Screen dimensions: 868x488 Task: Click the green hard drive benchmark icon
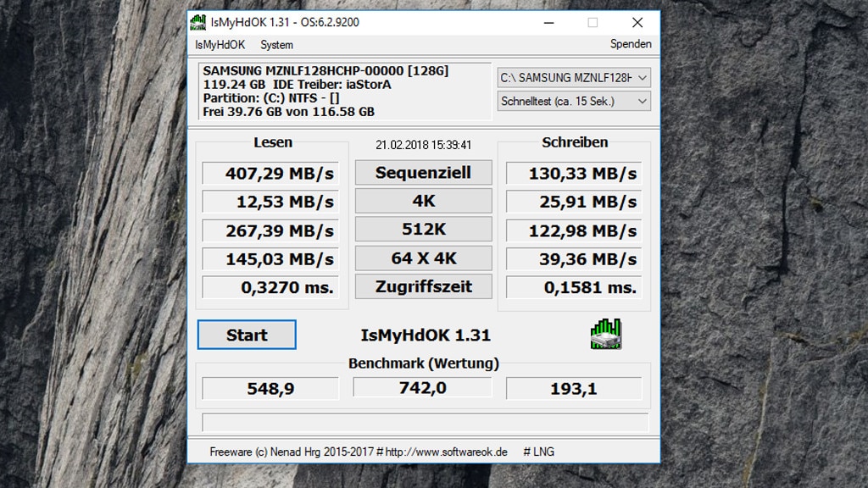pyautogui.click(x=605, y=334)
